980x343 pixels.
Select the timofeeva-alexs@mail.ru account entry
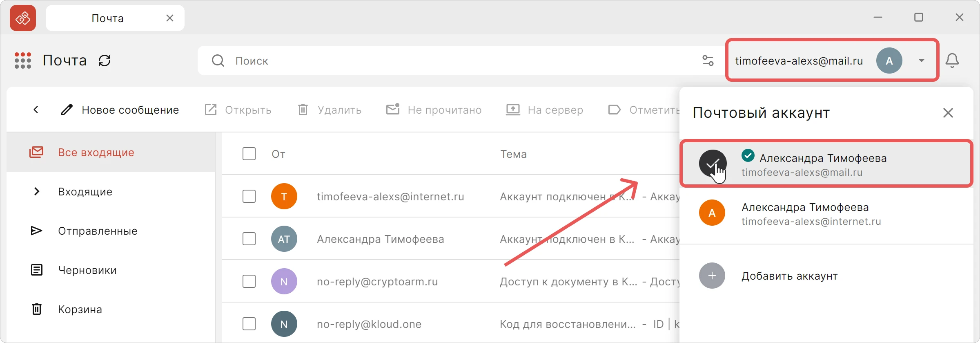point(826,164)
